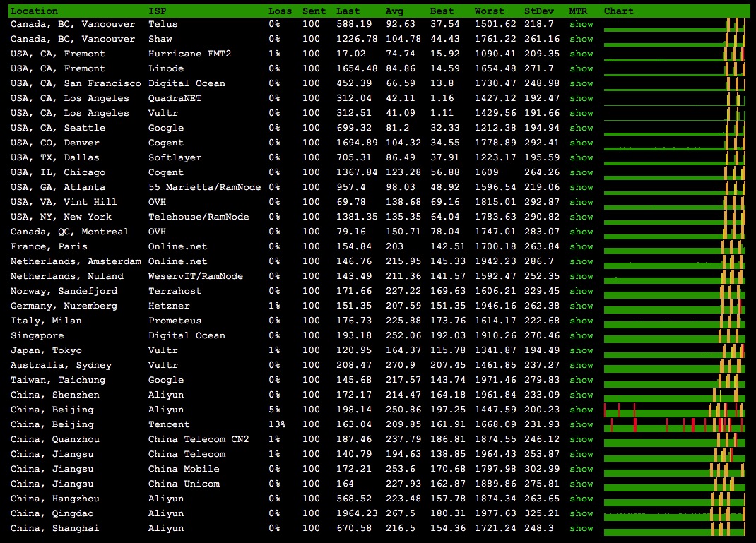756x543 pixels.
Task: Click the Shanghai Aliyun latency chart
Action: click(675, 529)
